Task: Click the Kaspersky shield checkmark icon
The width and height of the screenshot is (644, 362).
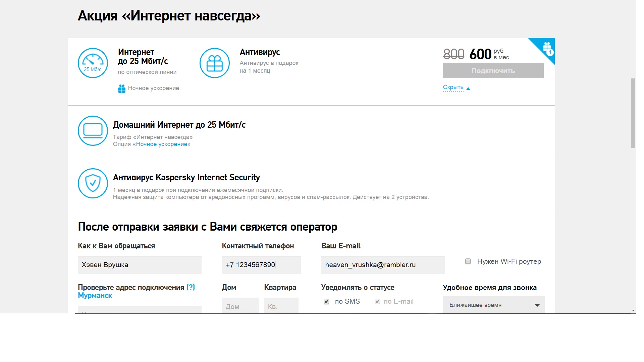Action: 93,183
